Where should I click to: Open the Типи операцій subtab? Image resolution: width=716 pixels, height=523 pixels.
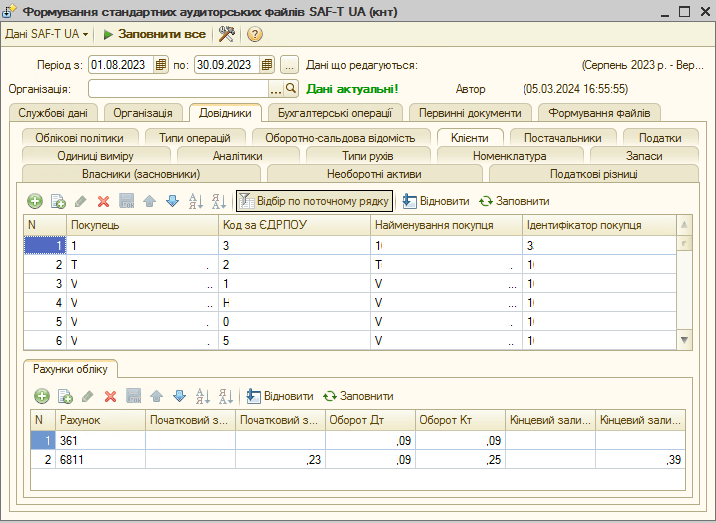pyautogui.click(x=195, y=138)
